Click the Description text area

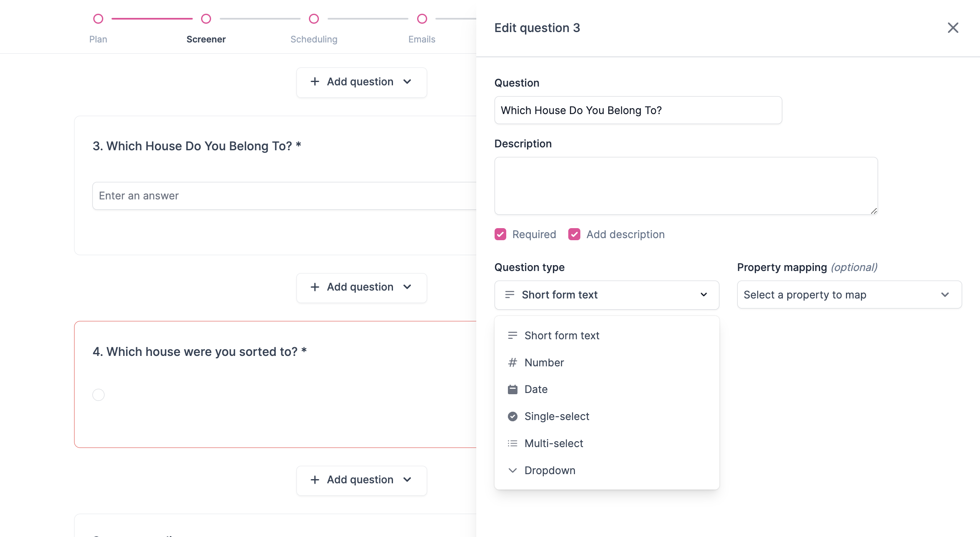pyautogui.click(x=686, y=186)
